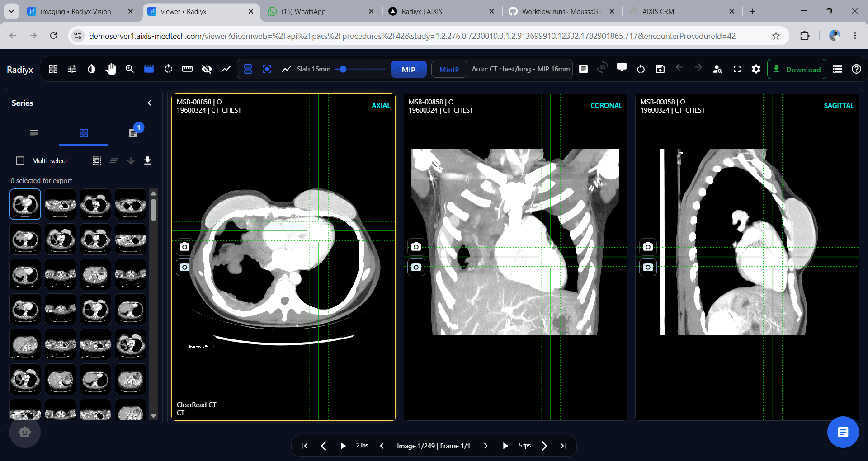Open the viewport layout grid tool
The width and height of the screenshot is (868, 461).
pyautogui.click(x=53, y=69)
